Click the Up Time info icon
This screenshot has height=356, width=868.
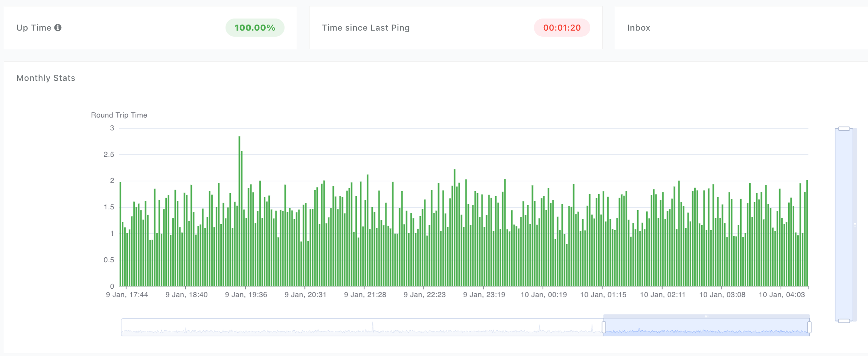58,27
